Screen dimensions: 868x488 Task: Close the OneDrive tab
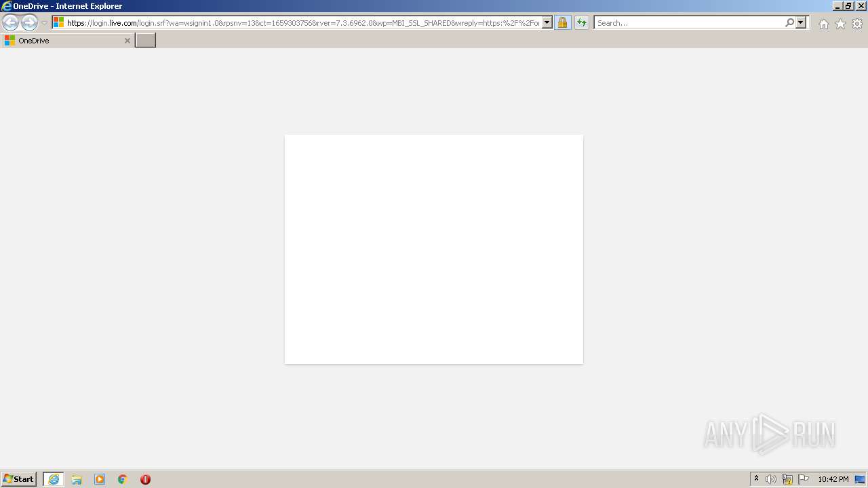pyautogui.click(x=127, y=41)
